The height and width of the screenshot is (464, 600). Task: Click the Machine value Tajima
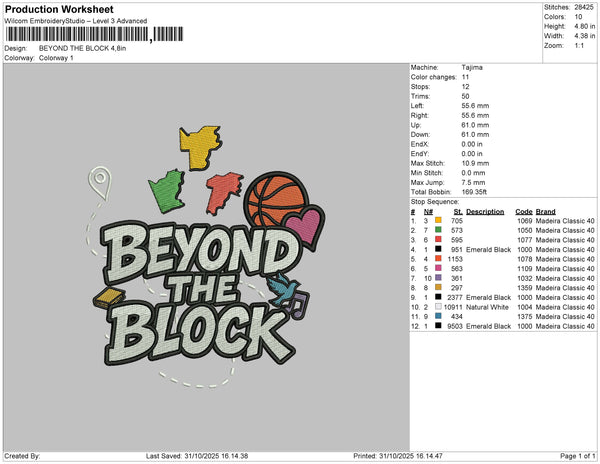(x=472, y=67)
